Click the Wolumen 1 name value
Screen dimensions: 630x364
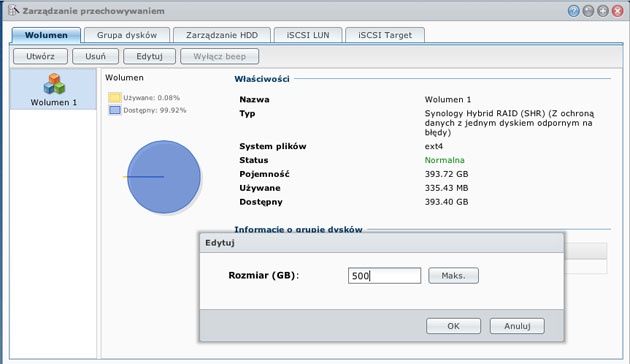click(448, 100)
